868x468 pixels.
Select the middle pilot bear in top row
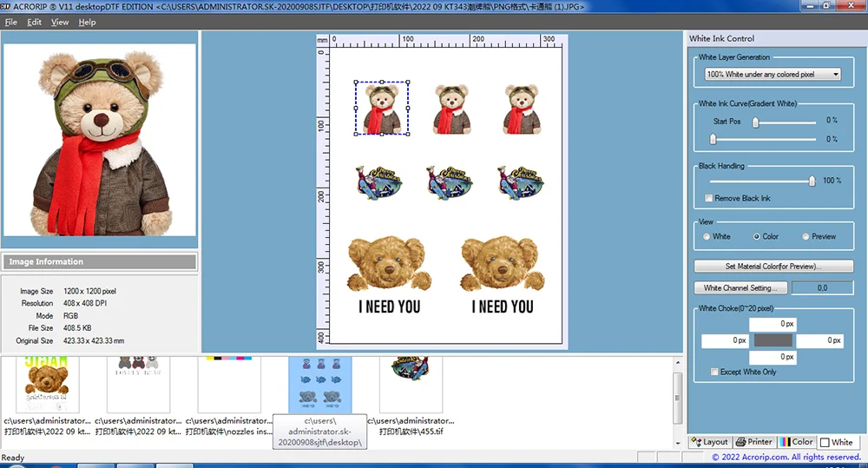(x=451, y=109)
